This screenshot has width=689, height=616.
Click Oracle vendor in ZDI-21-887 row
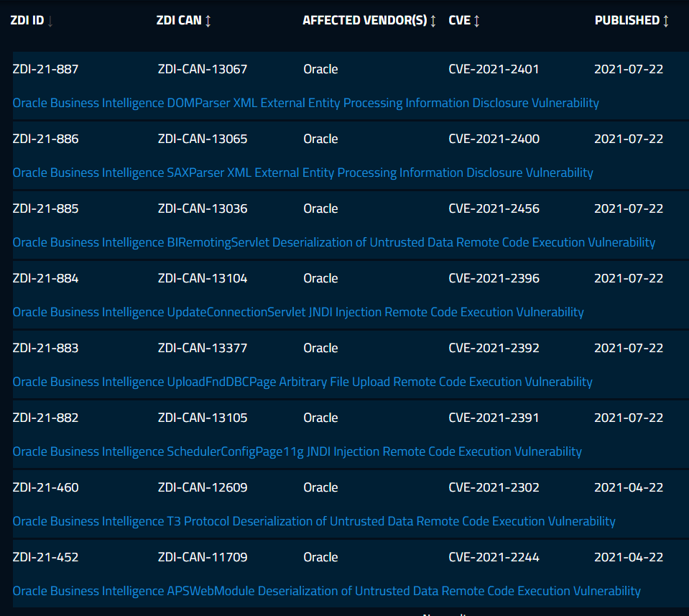(x=320, y=69)
